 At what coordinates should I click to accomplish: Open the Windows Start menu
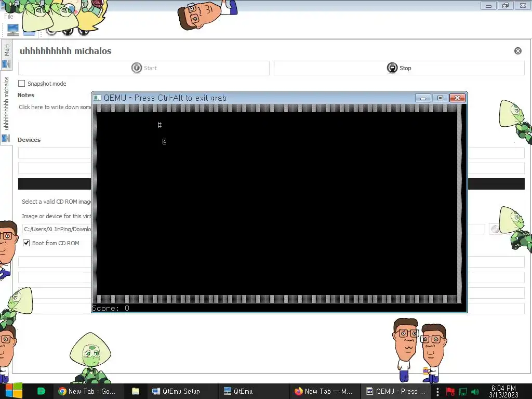click(14, 391)
